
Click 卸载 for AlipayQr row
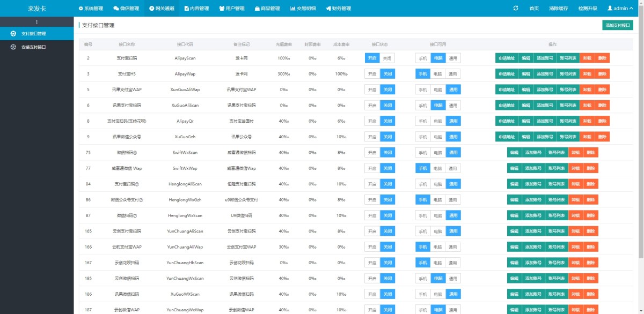587,121
